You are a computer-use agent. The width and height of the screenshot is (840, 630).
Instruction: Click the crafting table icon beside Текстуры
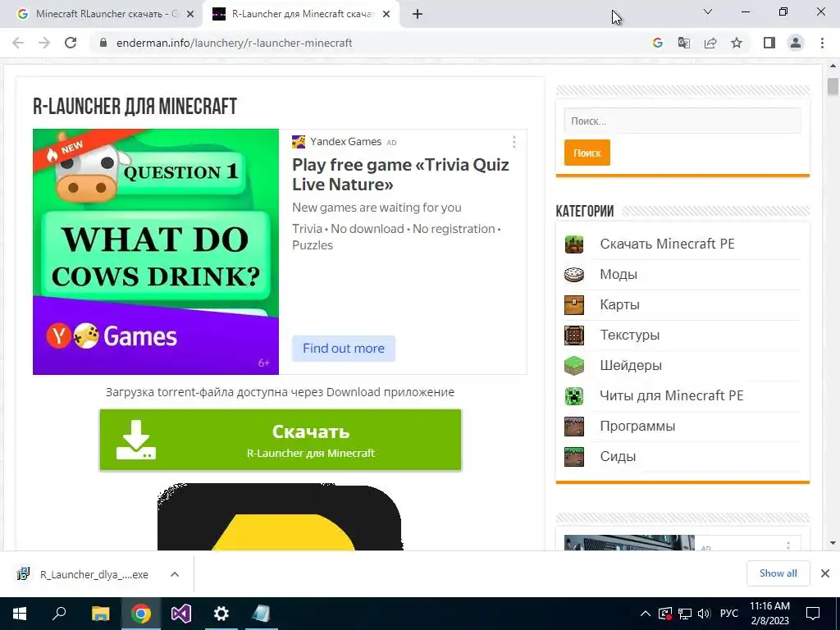point(574,336)
